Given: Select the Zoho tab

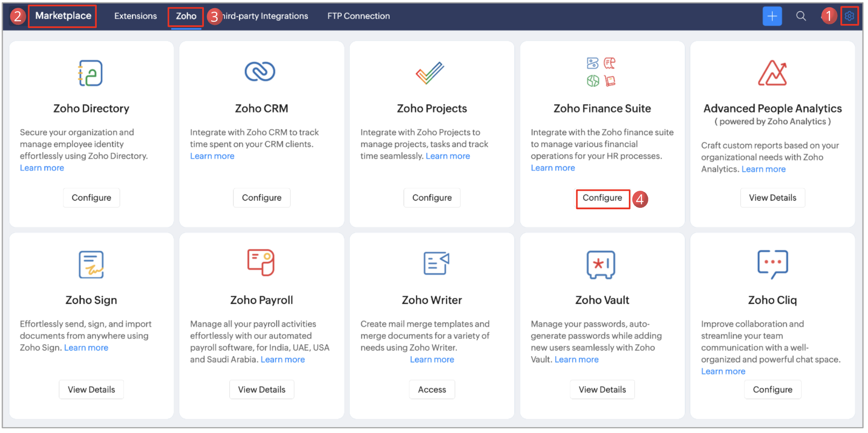Looking at the screenshot, I should coord(186,16).
